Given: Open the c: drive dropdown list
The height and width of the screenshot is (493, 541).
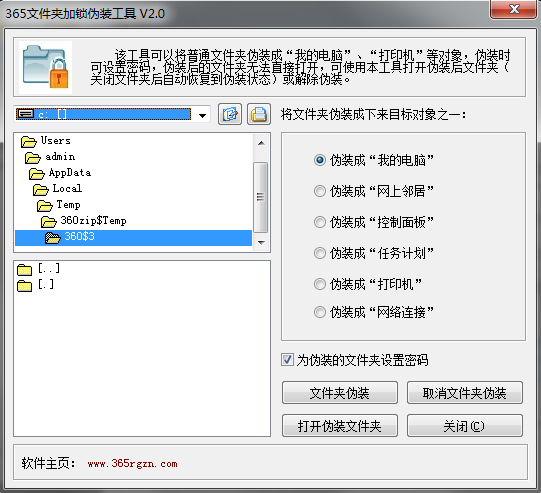Looking at the screenshot, I should 203,115.
